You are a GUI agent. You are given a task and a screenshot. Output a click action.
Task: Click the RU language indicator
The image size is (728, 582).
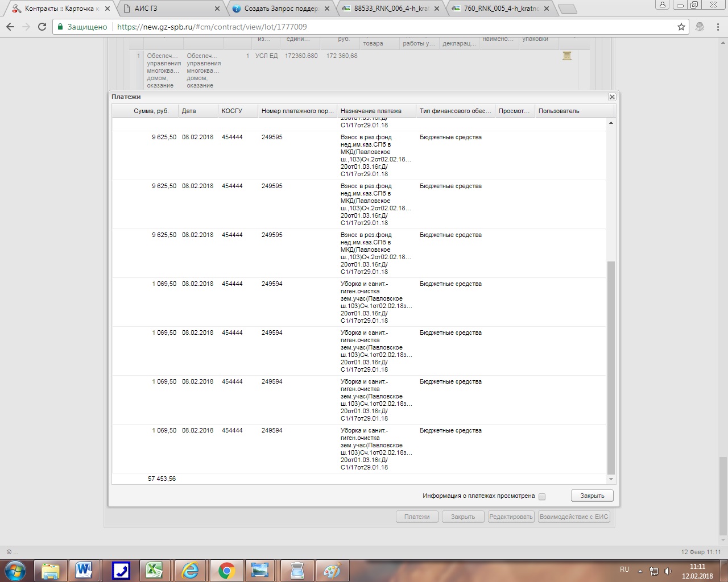point(624,569)
